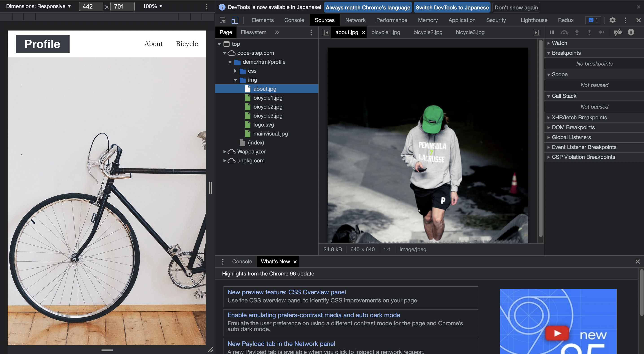
Task: Toggle the device toolbar icon
Action: 234,20
